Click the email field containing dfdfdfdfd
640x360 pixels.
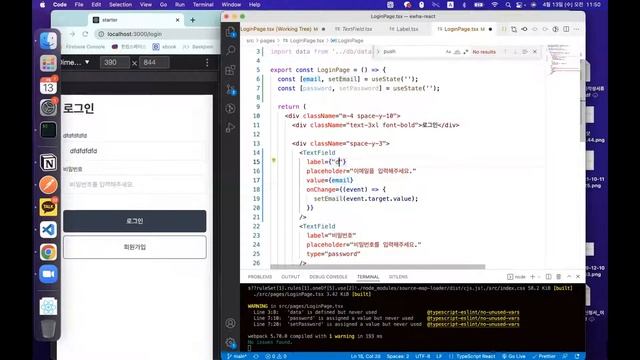(x=134, y=151)
